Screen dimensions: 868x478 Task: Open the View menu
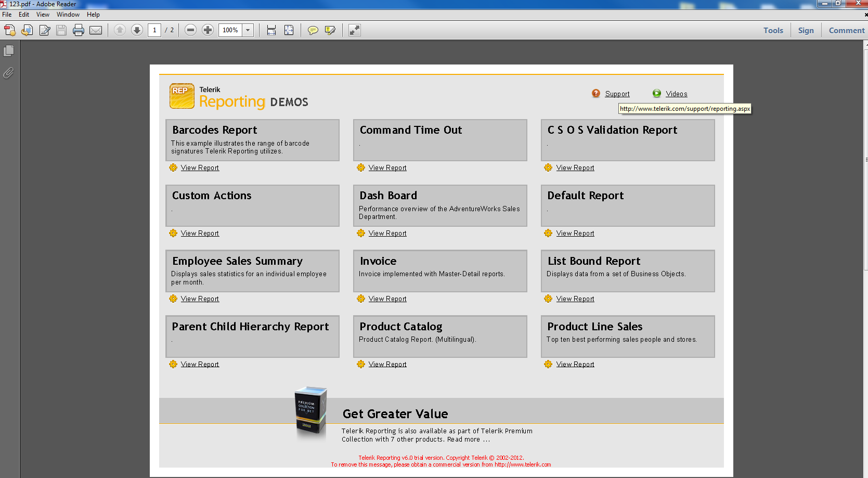43,15
